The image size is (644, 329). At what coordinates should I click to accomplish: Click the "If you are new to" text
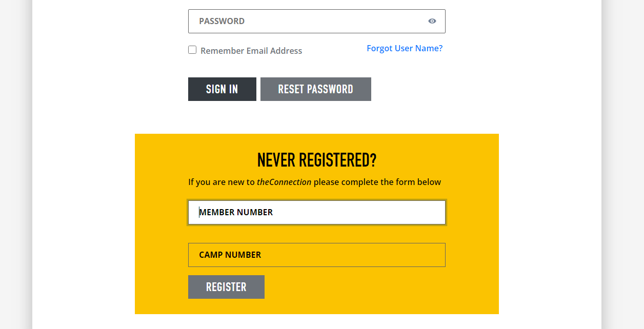pos(222,182)
